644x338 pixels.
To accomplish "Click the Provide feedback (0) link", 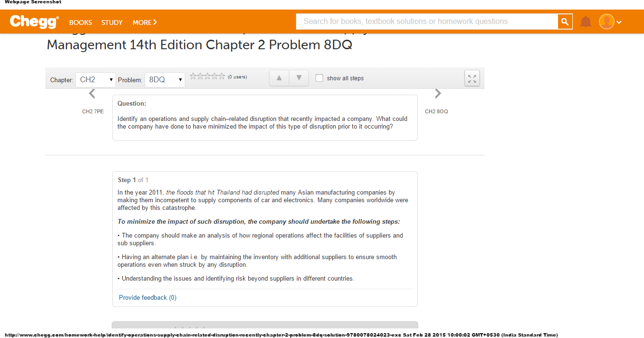I will [x=148, y=297].
